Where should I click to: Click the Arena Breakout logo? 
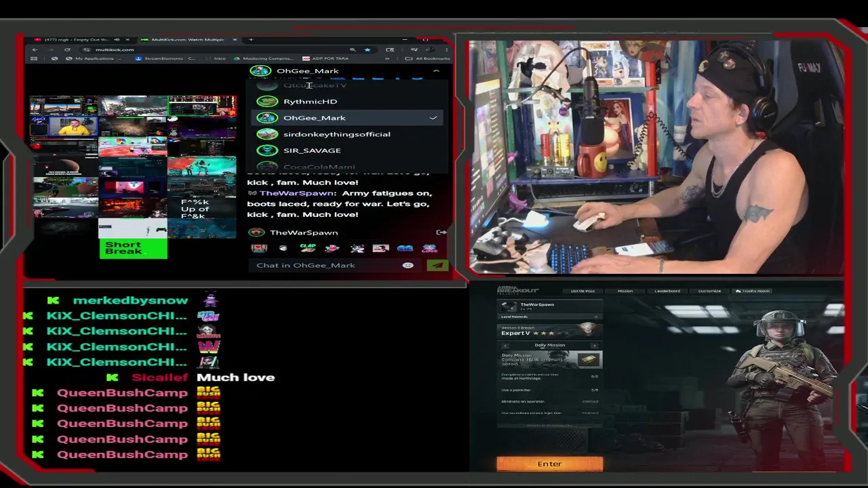pyautogui.click(x=517, y=290)
